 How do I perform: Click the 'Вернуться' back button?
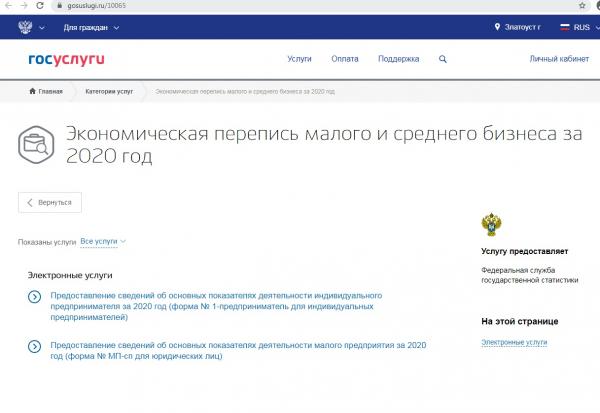tap(50, 202)
